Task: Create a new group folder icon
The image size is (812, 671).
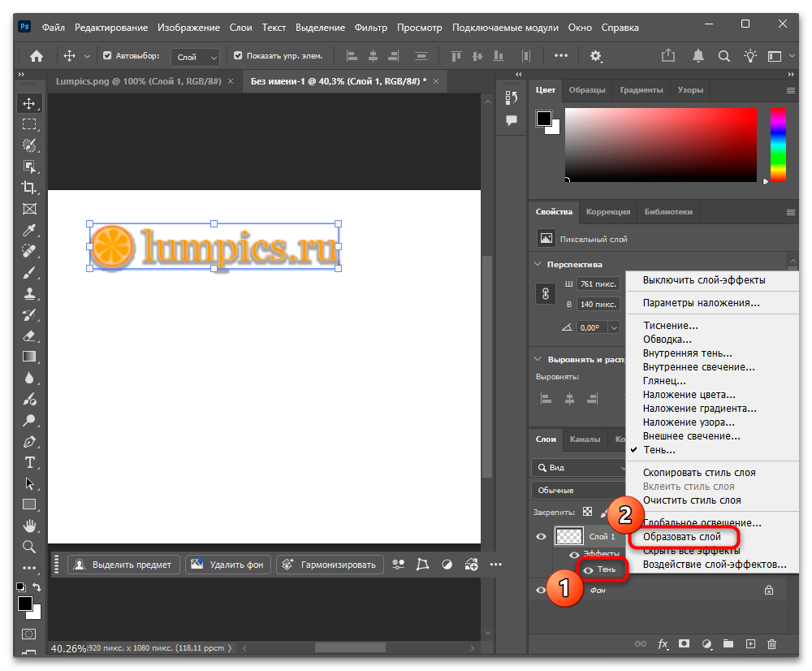Action: click(728, 643)
